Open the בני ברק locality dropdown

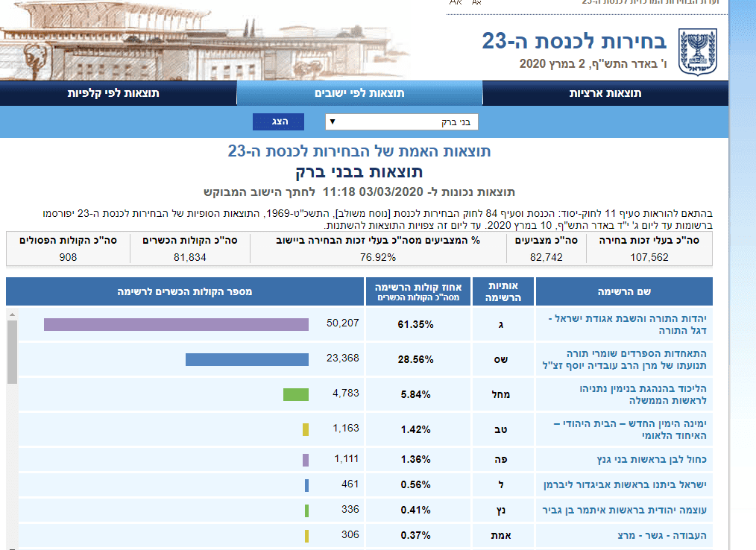click(402, 122)
